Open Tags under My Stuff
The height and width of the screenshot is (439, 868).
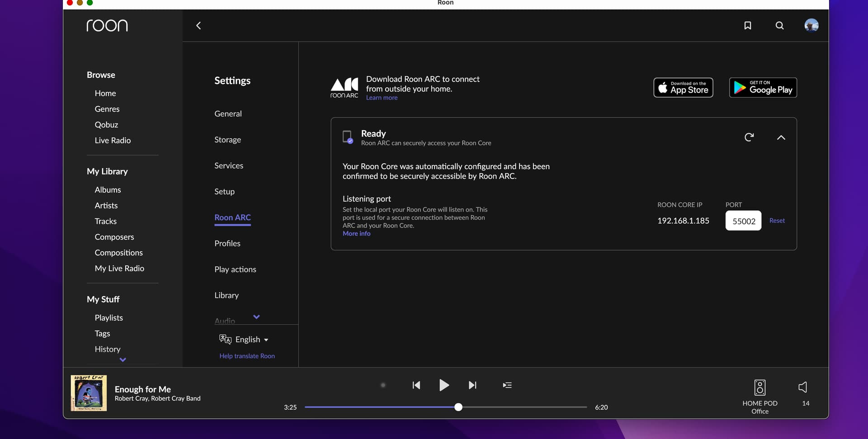[102, 334]
